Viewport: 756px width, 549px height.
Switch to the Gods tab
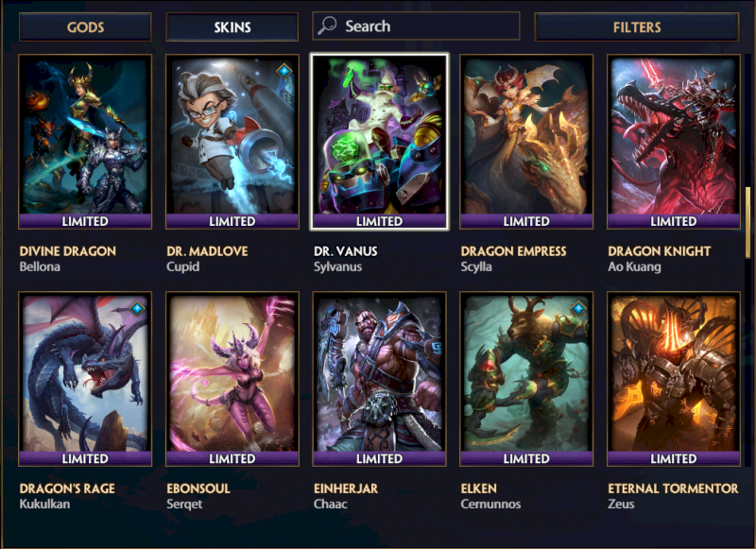click(85, 27)
